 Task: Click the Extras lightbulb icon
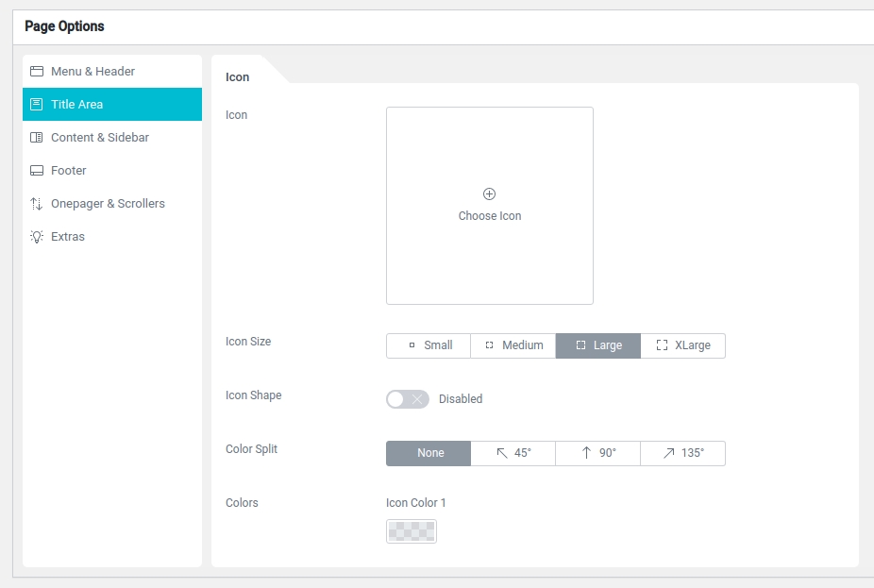(x=37, y=237)
